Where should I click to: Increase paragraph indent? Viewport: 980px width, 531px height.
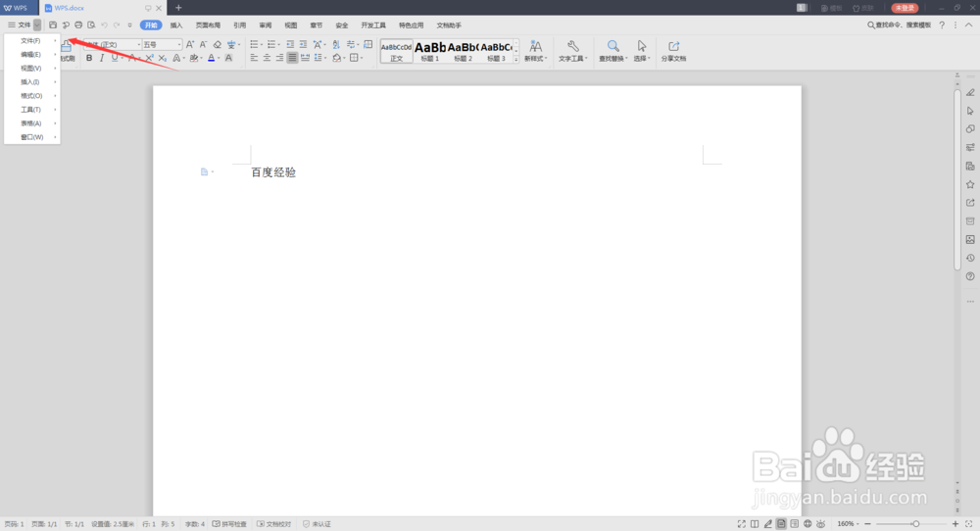coord(303,44)
